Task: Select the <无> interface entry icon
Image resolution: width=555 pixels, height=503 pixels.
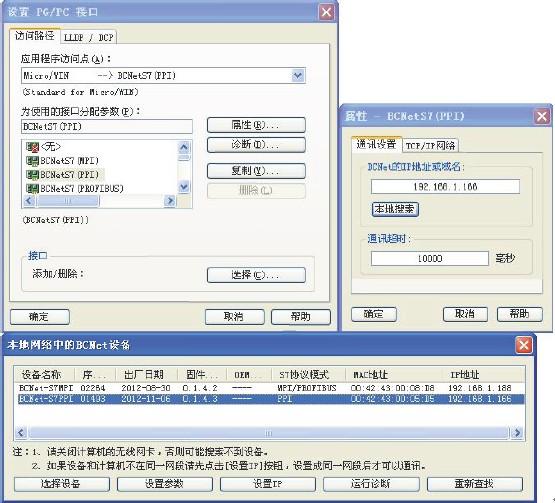Action: pos(33,147)
